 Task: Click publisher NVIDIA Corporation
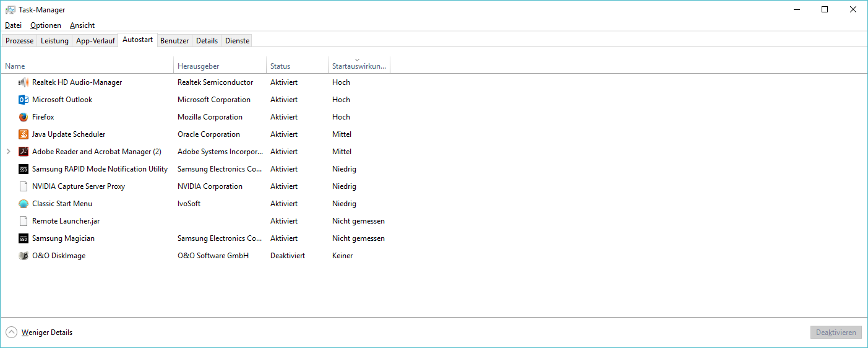pos(210,186)
